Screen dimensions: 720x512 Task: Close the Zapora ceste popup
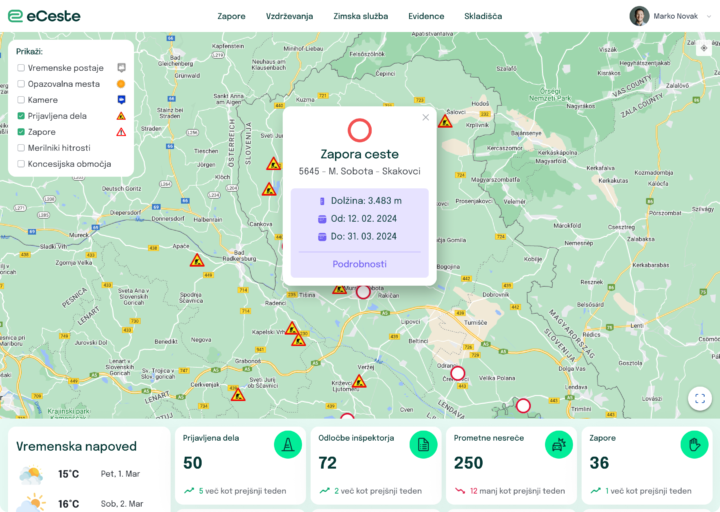coord(426,118)
